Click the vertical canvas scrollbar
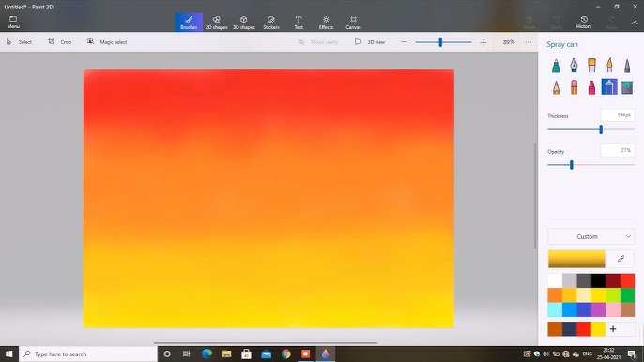Image resolution: width=644 pixels, height=362 pixels. (535, 196)
